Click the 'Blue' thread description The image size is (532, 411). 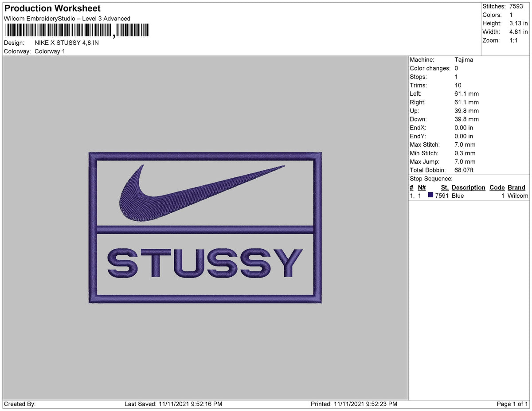click(x=458, y=196)
